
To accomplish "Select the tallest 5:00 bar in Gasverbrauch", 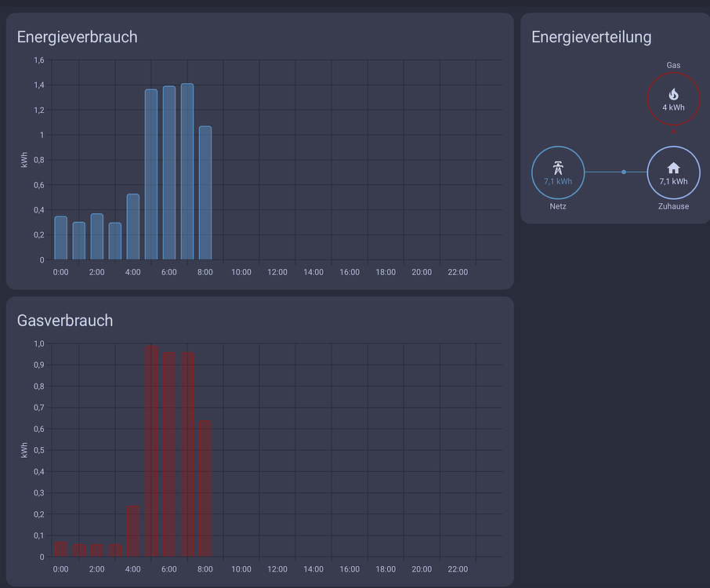I will 151,452.
